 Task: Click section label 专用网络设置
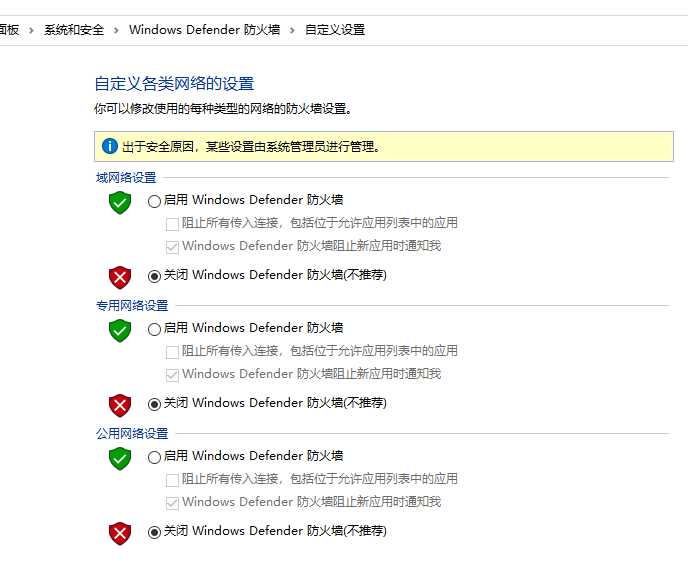click(132, 306)
